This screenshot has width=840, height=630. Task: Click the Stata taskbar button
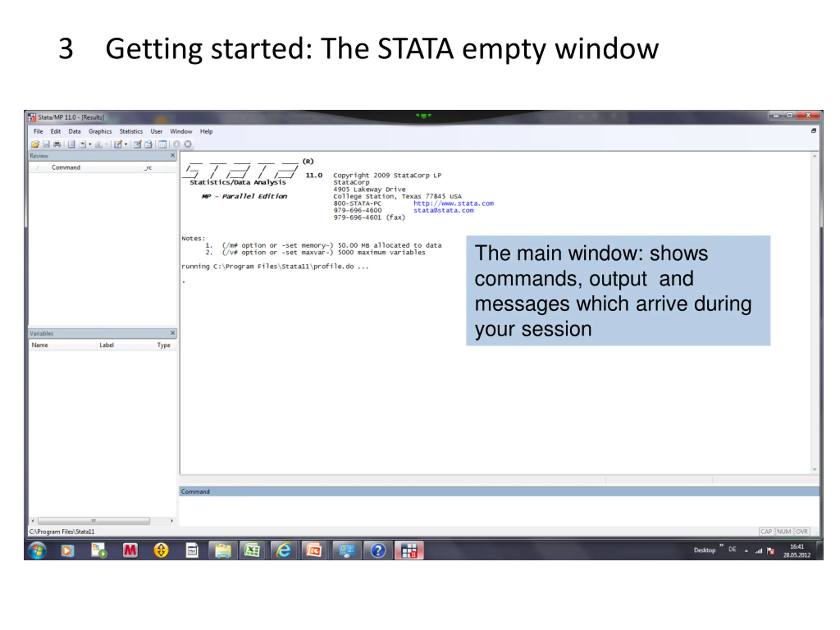[x=409, y=551]
